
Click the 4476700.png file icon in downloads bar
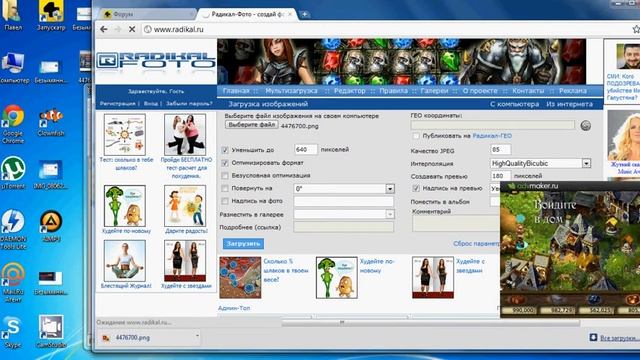[x=106, y=338]
